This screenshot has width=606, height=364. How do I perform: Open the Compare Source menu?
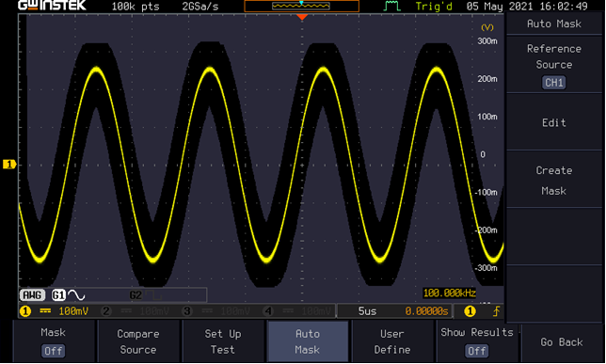(138, 341)
